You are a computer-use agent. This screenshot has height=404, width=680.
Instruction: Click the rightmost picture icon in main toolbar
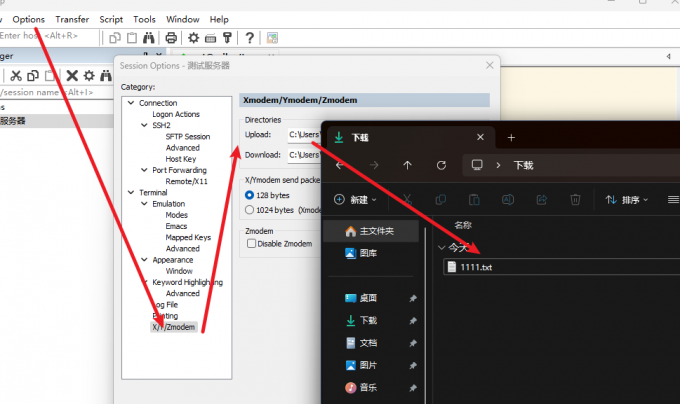point(272,38)
